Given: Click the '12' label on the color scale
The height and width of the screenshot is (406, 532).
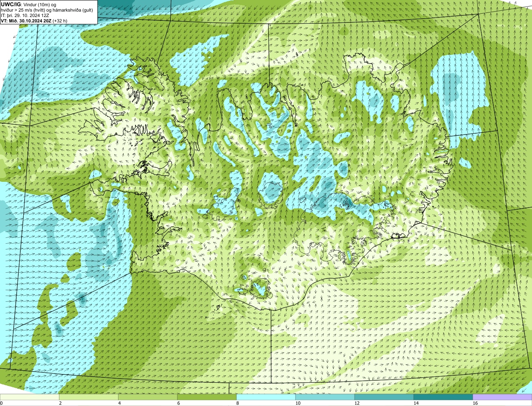Looking at the screenshot, I should tap(357, 403).
